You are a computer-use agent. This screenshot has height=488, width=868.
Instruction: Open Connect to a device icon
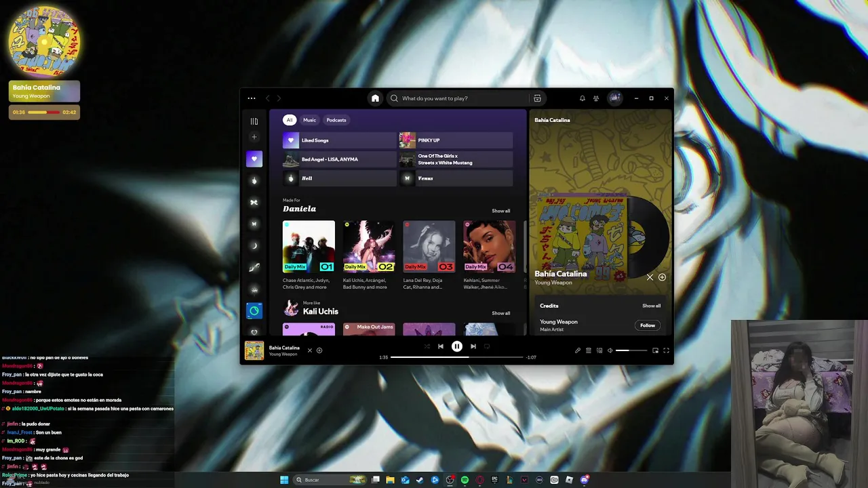(x=599, y=350)
